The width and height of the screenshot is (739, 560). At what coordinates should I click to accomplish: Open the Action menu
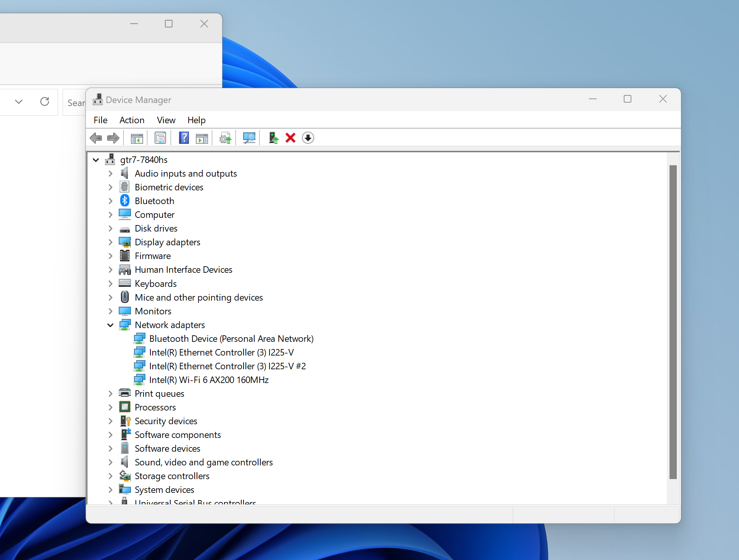click(132, 120)
